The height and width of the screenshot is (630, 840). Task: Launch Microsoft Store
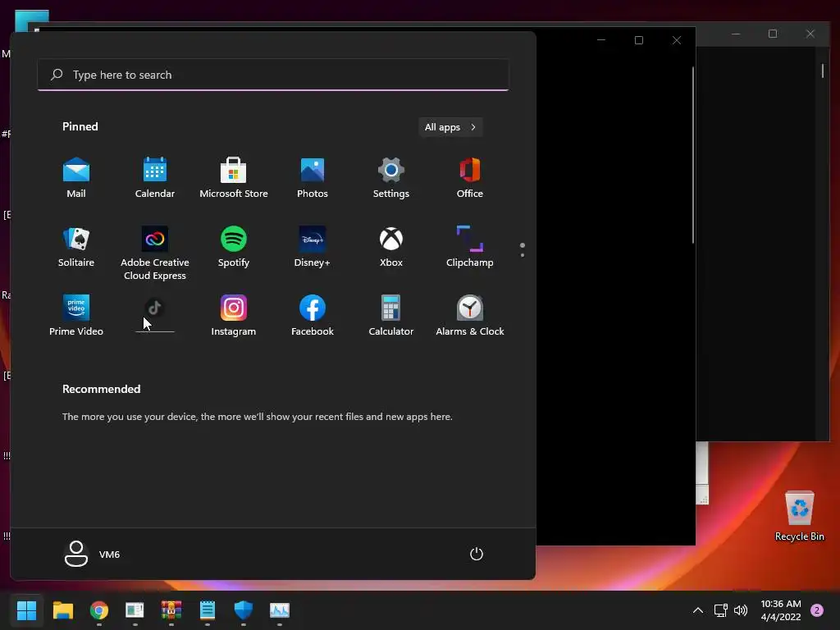point(234,178)
